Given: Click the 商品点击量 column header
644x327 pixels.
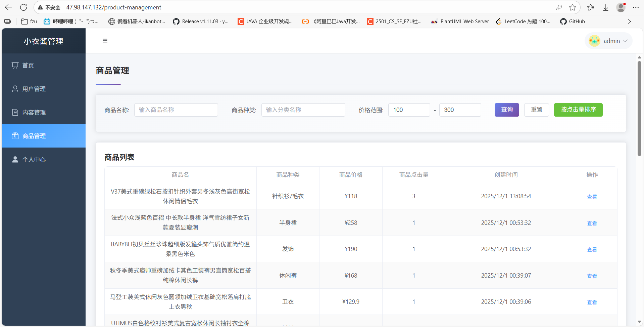Looking at the screenshot, I should click(414, 175).
